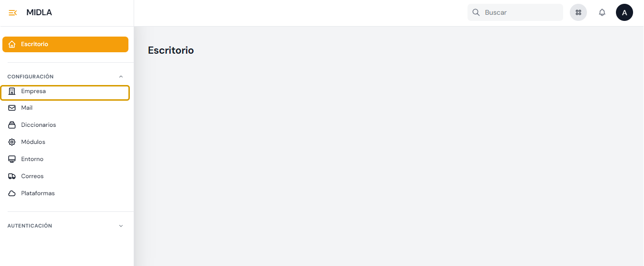
Task: Open the notifications bell
Action: point(602,12)
